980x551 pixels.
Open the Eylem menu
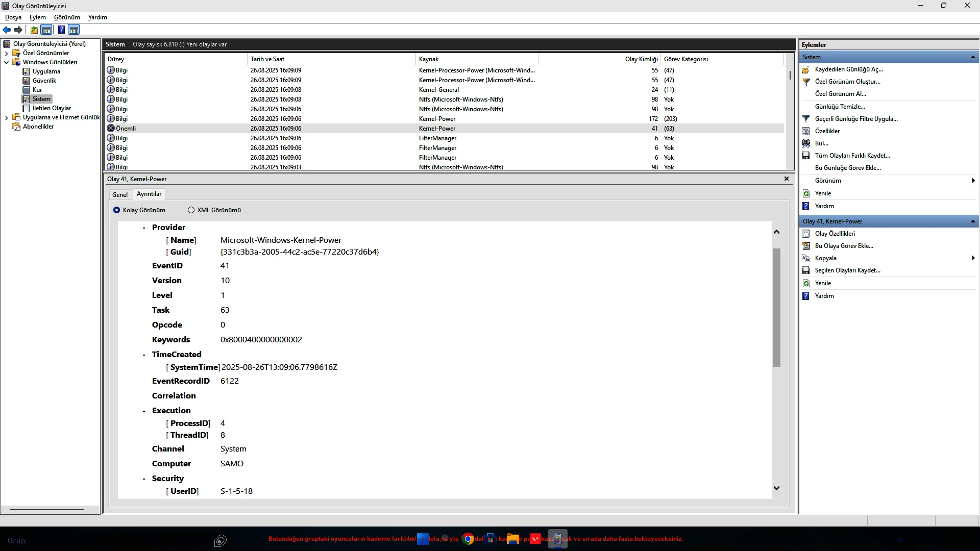click(37, 17)
